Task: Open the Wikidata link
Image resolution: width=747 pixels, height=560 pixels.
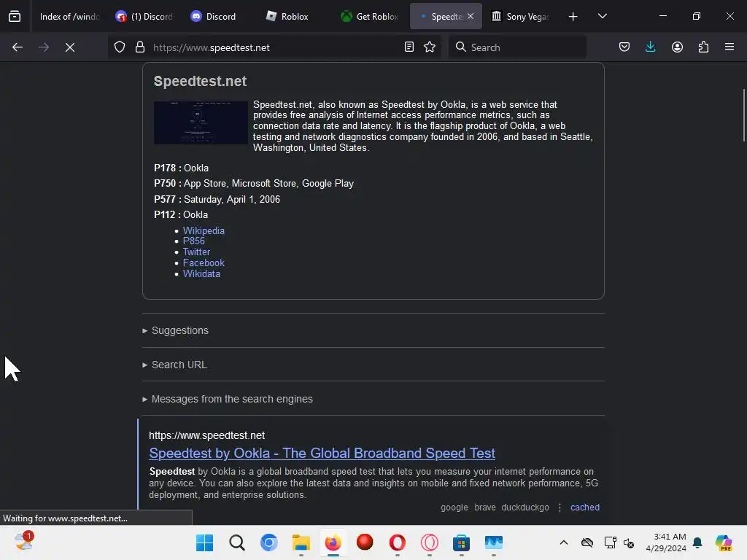Action: (x=201, y=274)
